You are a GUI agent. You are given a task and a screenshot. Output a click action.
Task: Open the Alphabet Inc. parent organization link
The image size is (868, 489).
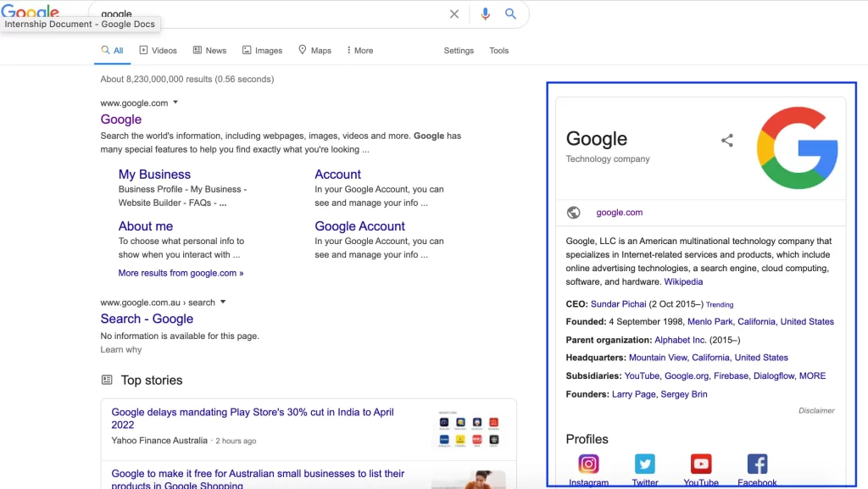[x=681, y=340]
